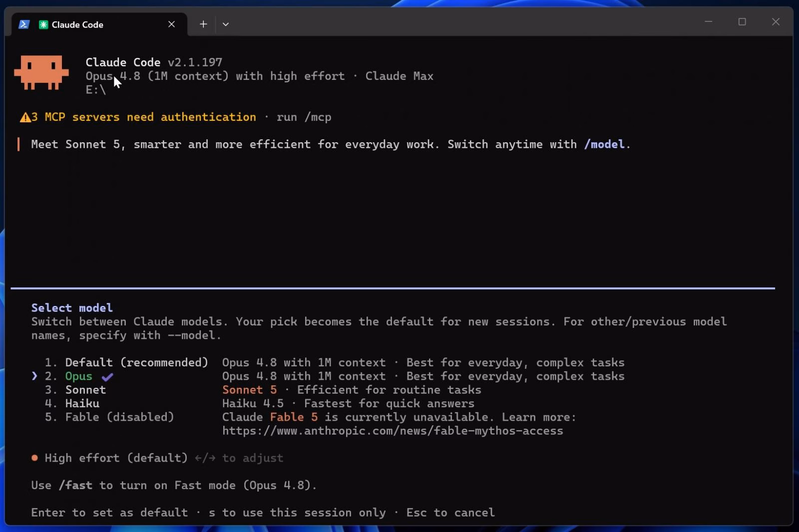Open the terminal profiles dropdown chevron
799x532 pixels.
click(226, 24)
